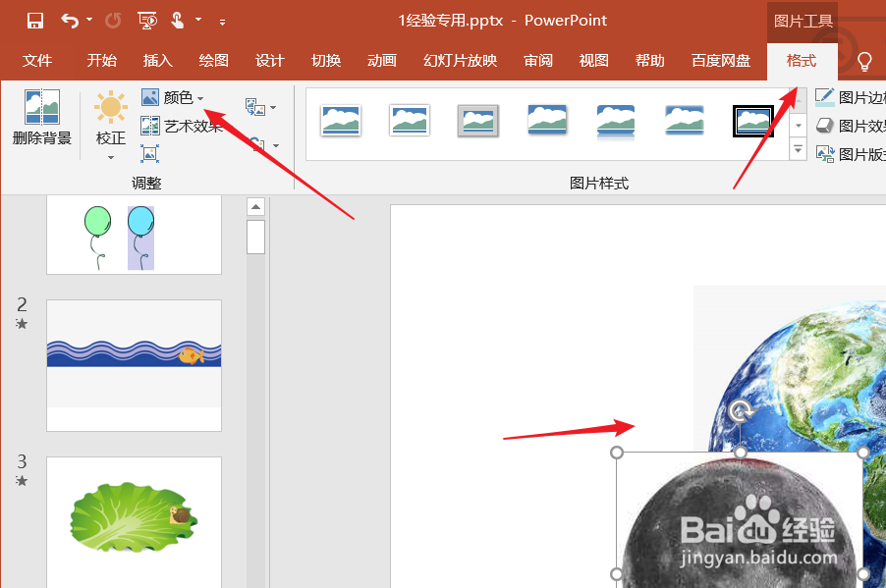The width and height of the screenshot is (886, 588).
Task: Open the 绘图 ribbon tab
Action: pos(213,61)
